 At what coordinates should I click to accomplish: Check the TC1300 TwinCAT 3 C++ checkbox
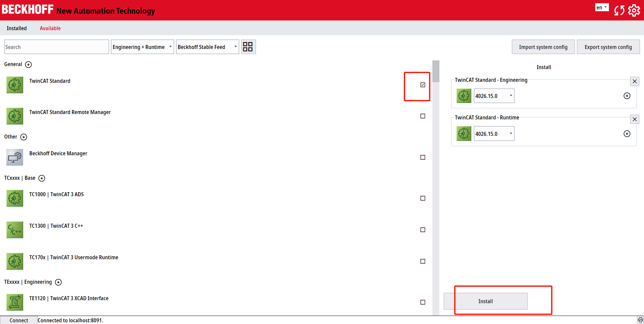(x=423, y=230)
